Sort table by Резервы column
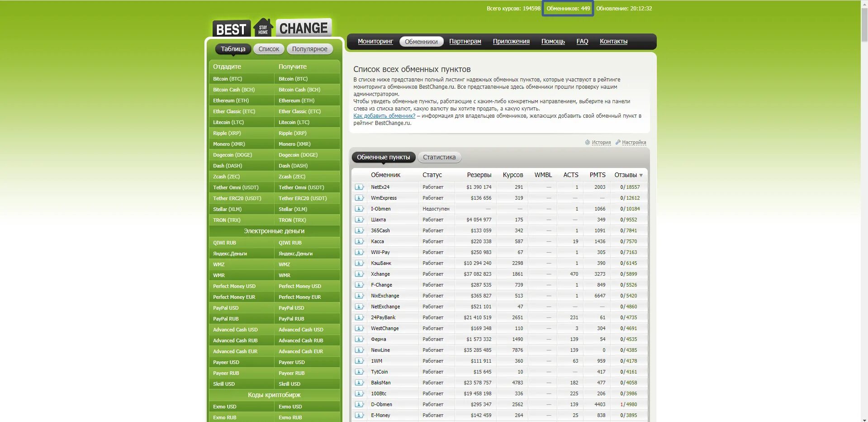868x422 pixels. 479,175
